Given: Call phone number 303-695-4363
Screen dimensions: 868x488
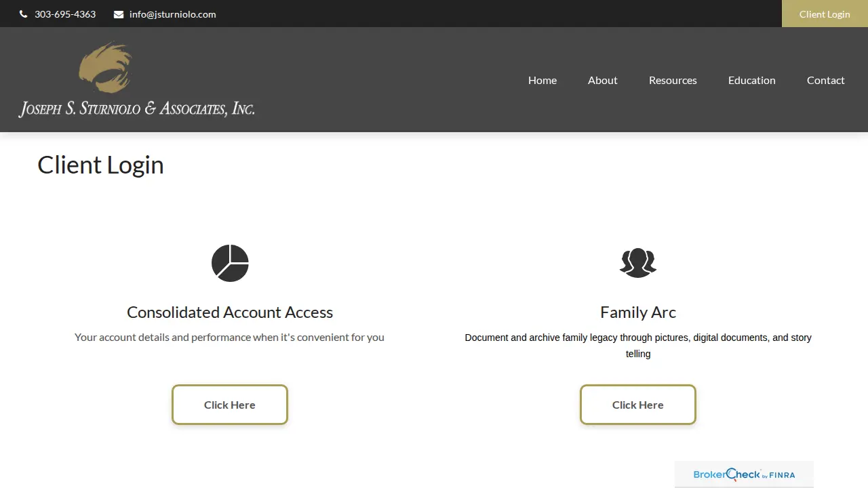Looking at the screenshot, I should click(x=65, y=14).
